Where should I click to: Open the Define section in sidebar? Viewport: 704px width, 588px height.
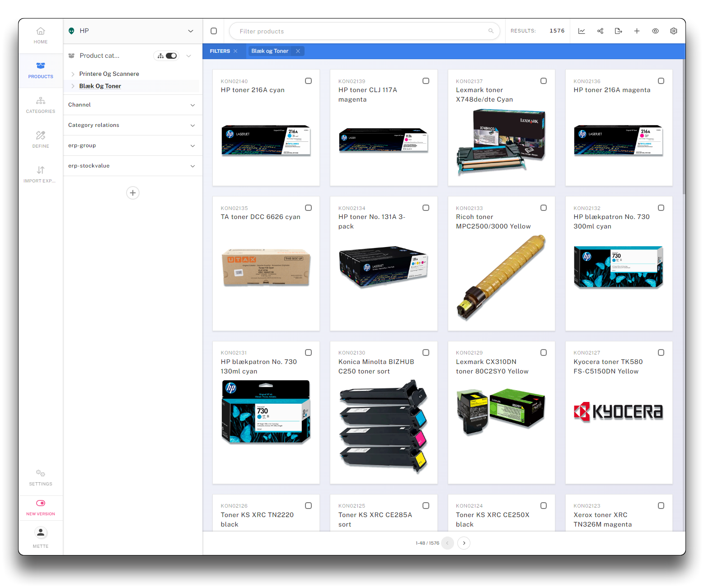click(41, 140)
